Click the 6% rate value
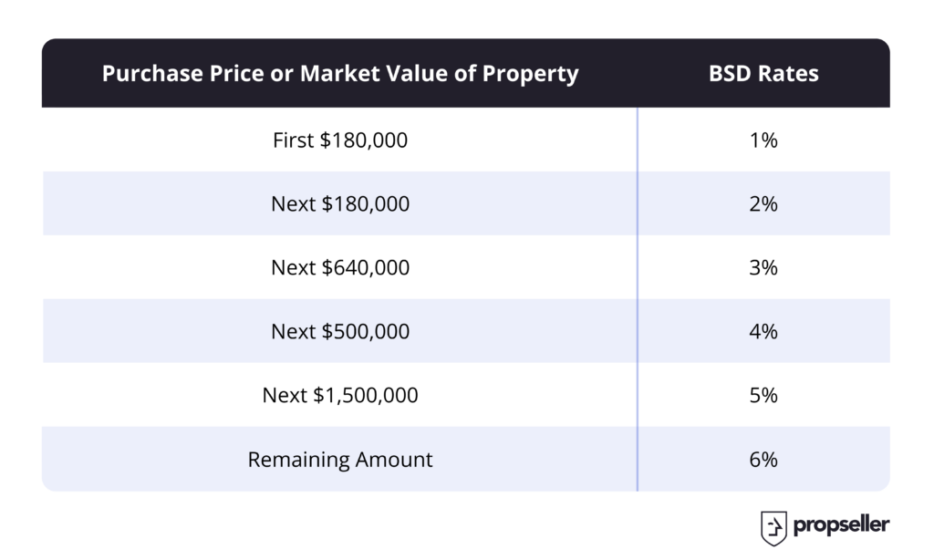This screenshot has width=934, height=560. point(763,460)
